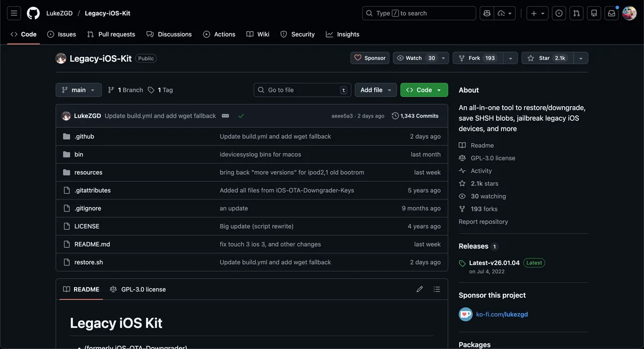Open the ko-fi.com/lukezgd sponsor link
This screenshot has width=644, height=349.
tap(502, 315)
